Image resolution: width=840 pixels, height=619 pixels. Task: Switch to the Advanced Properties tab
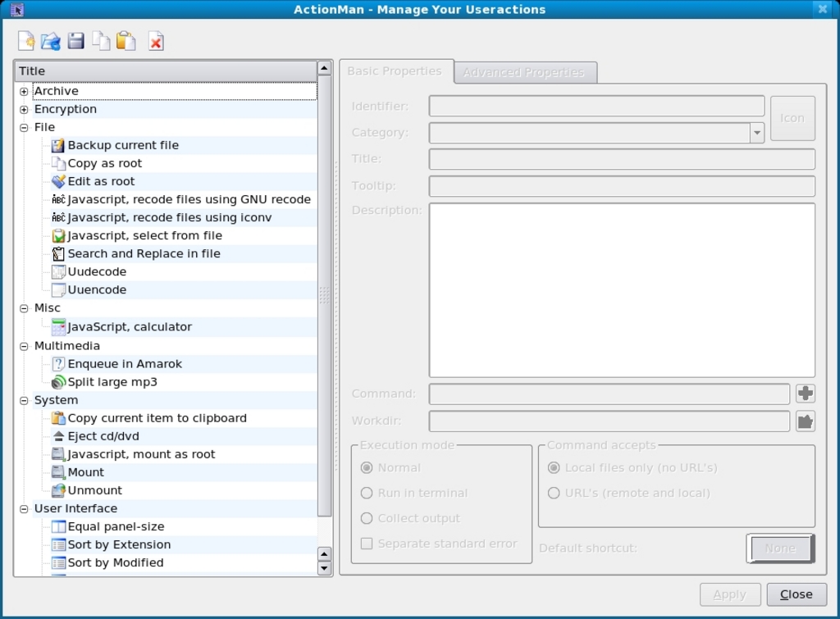coord(523,72)
